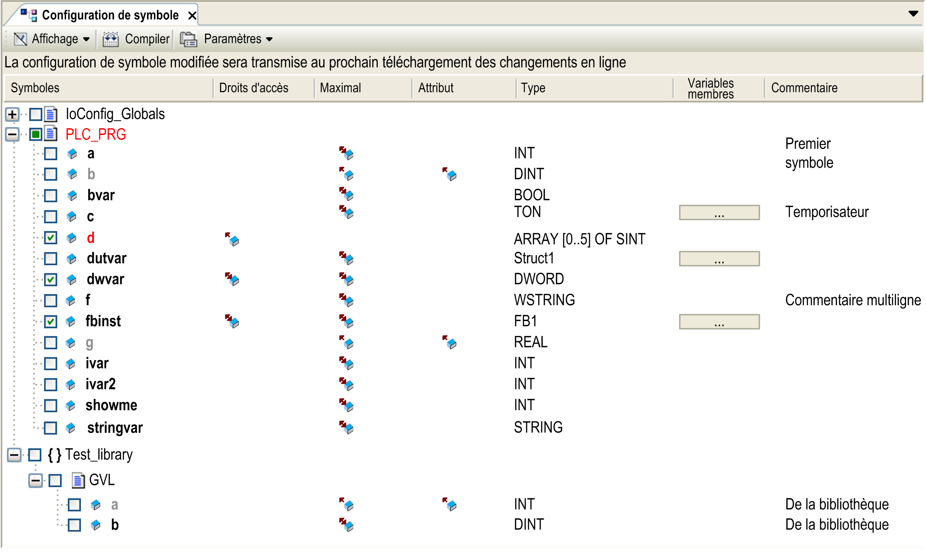
Task: Open member variables button for TON row
Action: (x=719, y=213)
